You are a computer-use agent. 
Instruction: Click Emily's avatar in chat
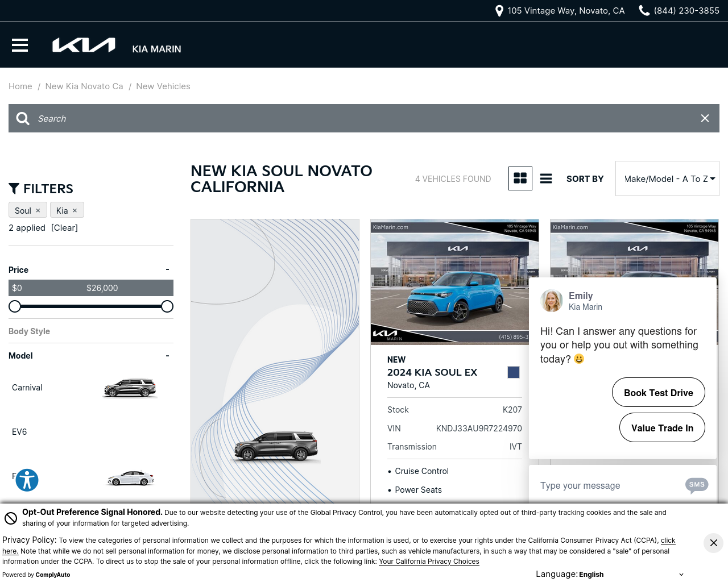pos(551,301)
